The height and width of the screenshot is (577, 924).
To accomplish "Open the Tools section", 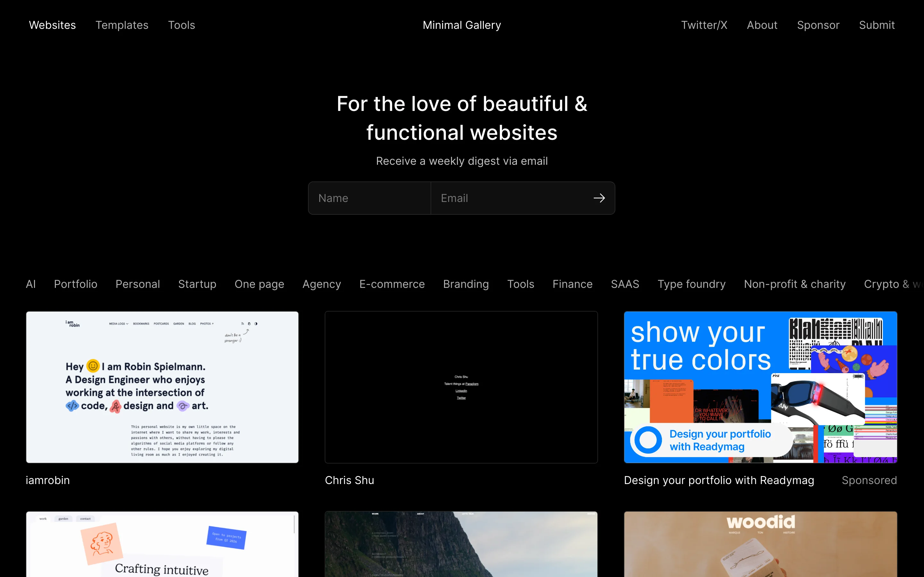I will [x=181, y=25].
